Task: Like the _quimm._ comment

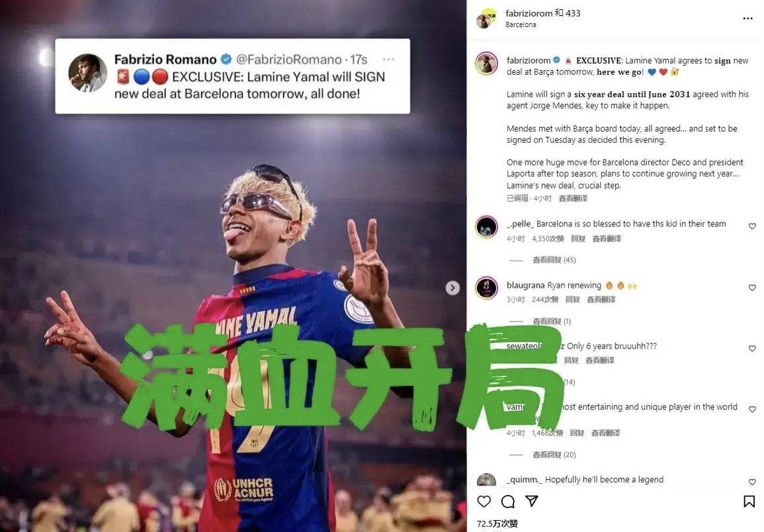Action: click(x=752, y=482)
